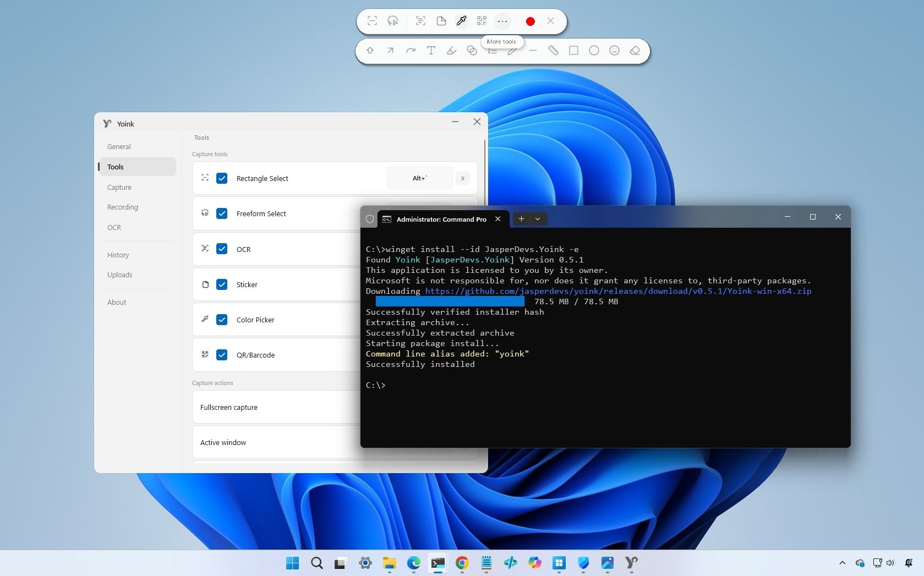Open the Windows Start menu
The image size is (924, 576).
click(292, 563)
